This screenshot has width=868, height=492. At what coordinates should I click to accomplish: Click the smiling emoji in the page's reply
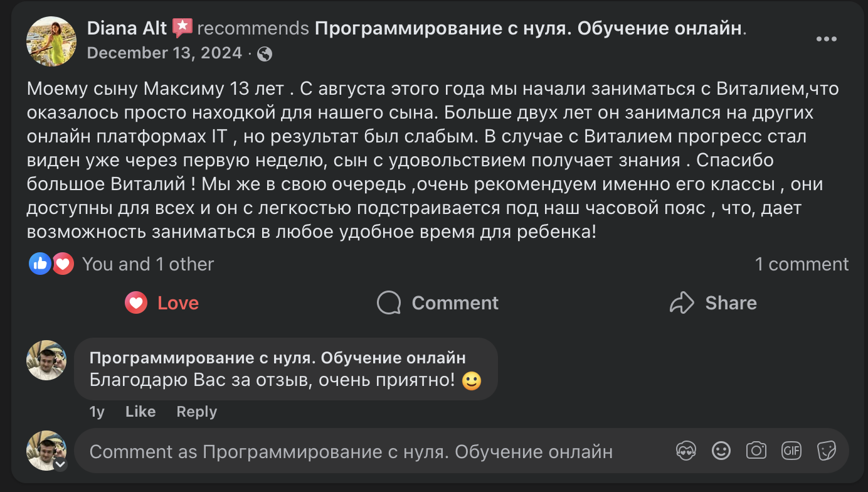[471, 380]
